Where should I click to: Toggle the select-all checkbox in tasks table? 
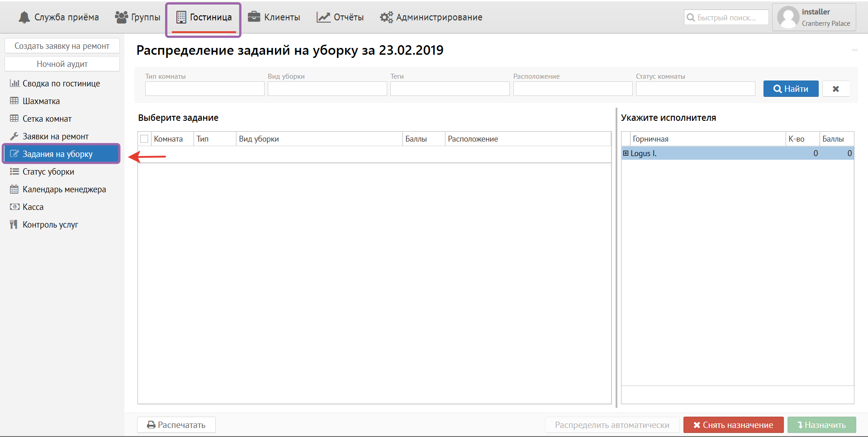[x=144, y=139]
